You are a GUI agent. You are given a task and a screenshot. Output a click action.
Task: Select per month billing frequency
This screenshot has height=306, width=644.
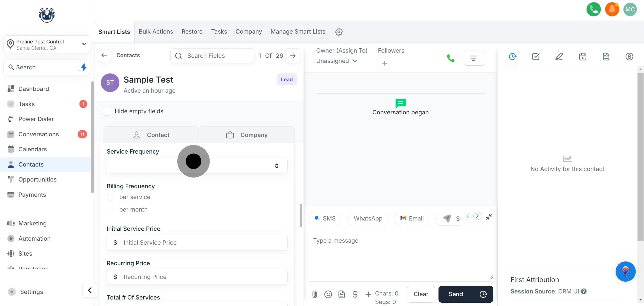click(x=110, y=210)
